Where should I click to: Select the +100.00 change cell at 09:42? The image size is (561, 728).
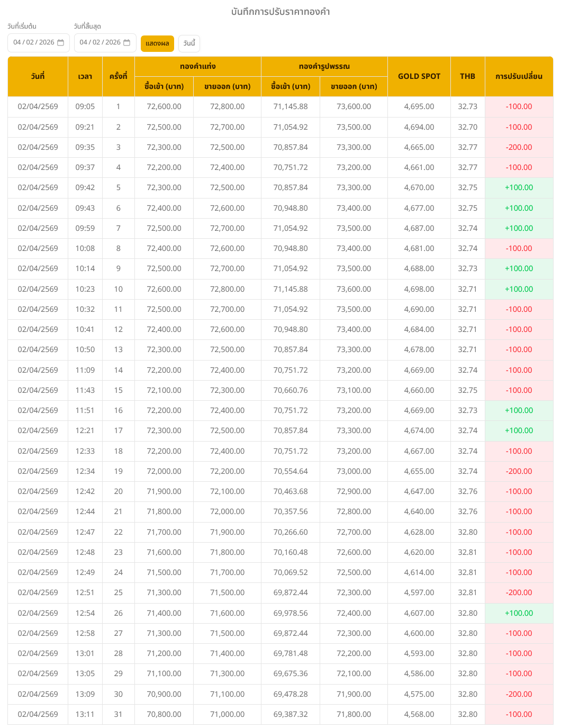519,187
